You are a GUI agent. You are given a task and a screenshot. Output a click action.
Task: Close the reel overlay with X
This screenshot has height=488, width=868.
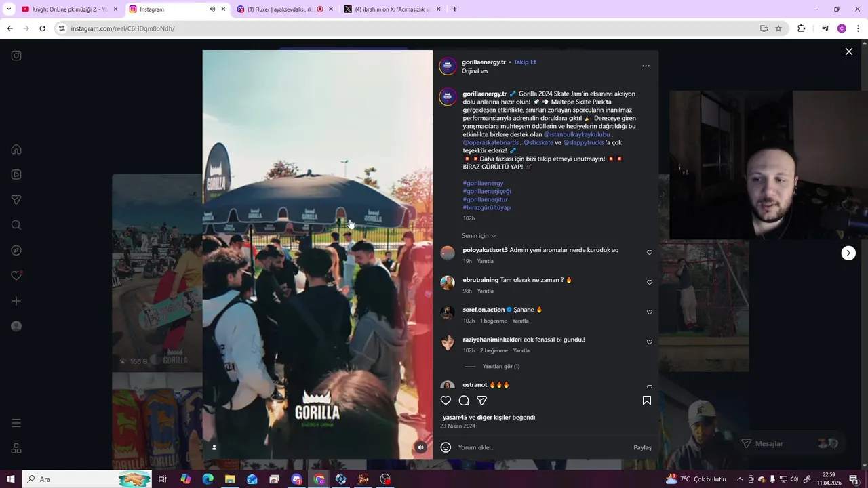tap(848, 52)
